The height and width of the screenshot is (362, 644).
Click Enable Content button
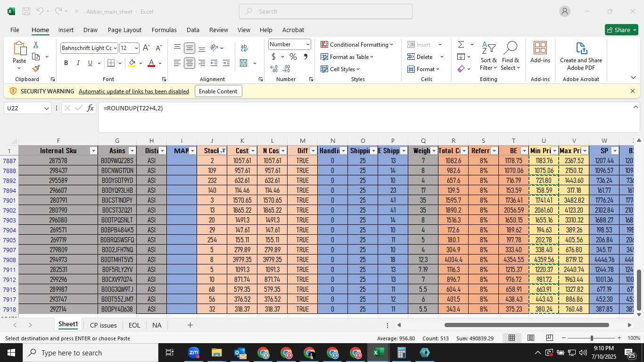(218, 91)
